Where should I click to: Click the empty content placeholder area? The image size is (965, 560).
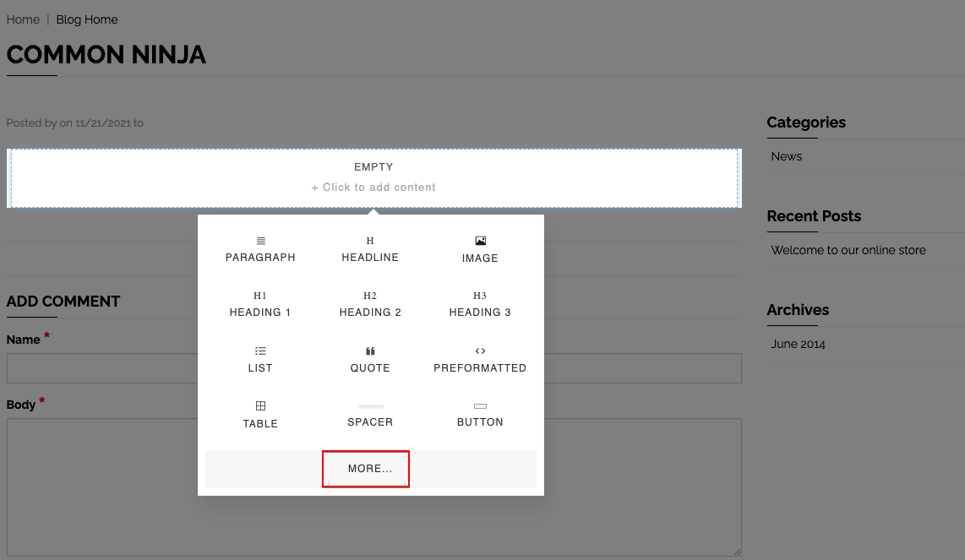[373, 178]
